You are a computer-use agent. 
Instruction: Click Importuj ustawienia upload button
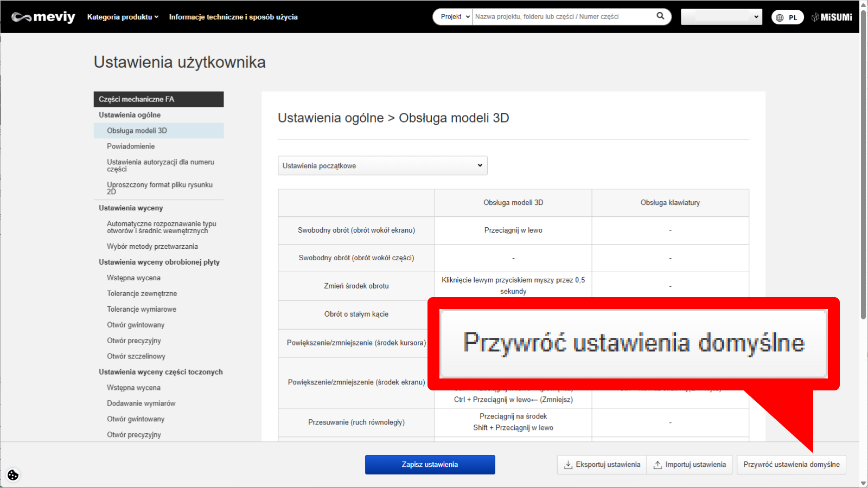[690, 465]
